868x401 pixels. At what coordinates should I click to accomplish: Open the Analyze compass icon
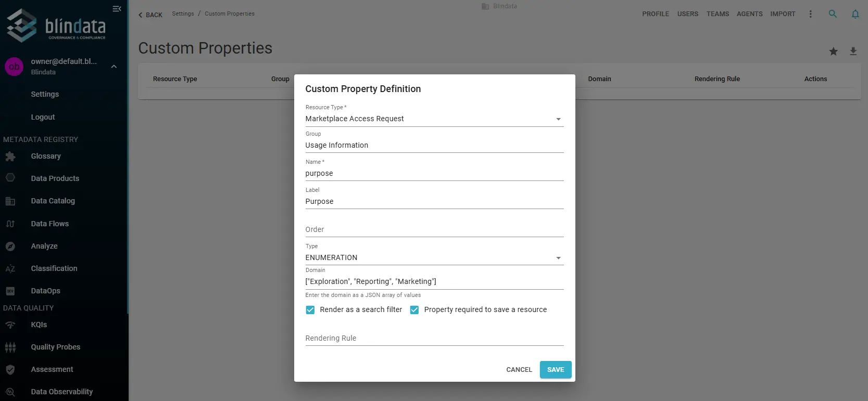(10, 247)
